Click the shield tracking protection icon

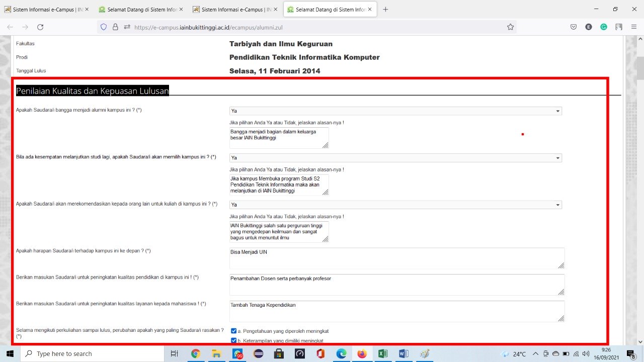tap(104, 27)
